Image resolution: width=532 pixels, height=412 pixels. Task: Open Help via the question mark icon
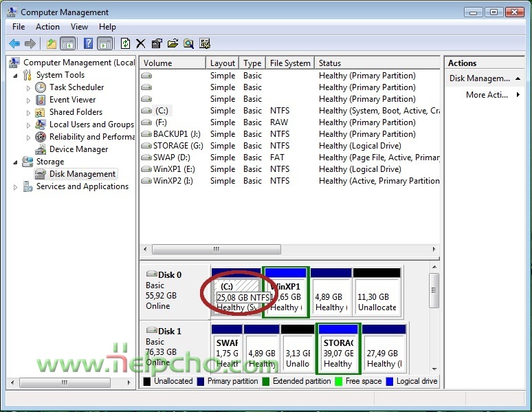point(88,43)
